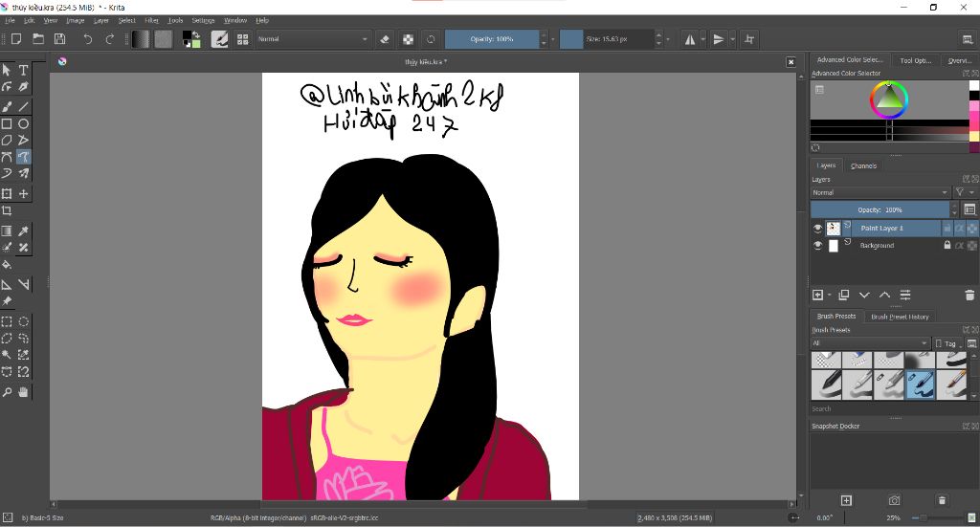
Task: Adjust the brush Opacity slider
Action: coord(492,38)
